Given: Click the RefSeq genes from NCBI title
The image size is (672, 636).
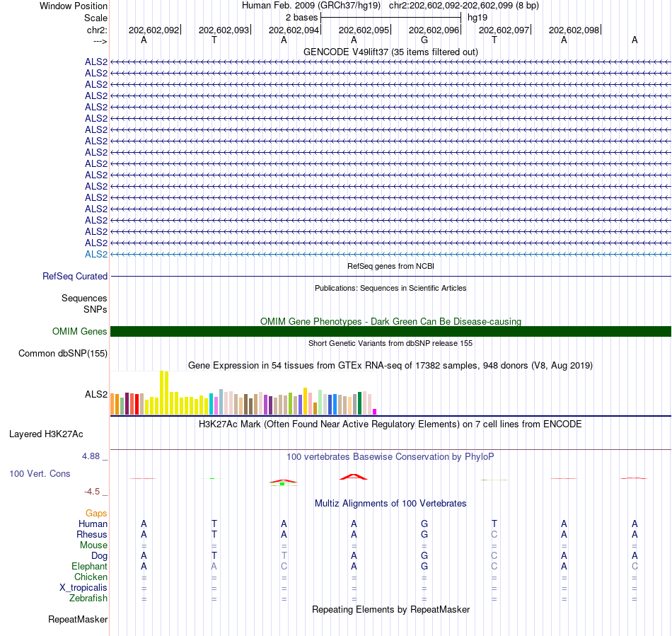Looking at the screenshot, I should pos(390,266).
